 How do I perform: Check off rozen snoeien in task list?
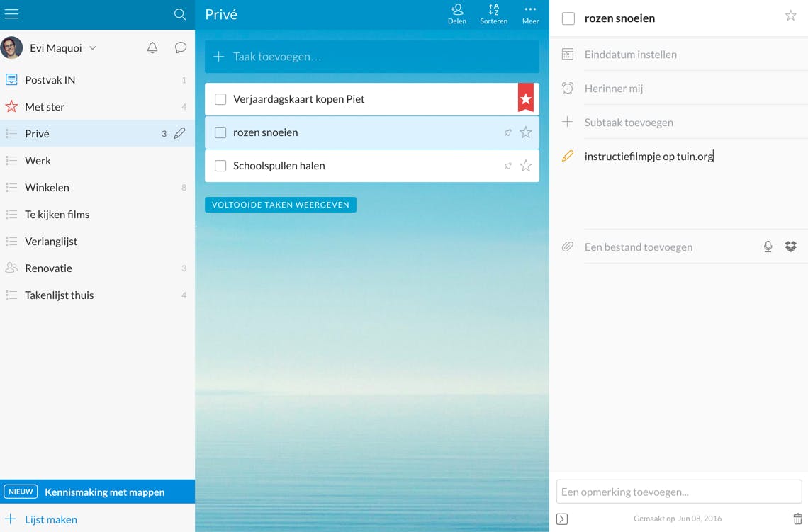tap(220, 132)
